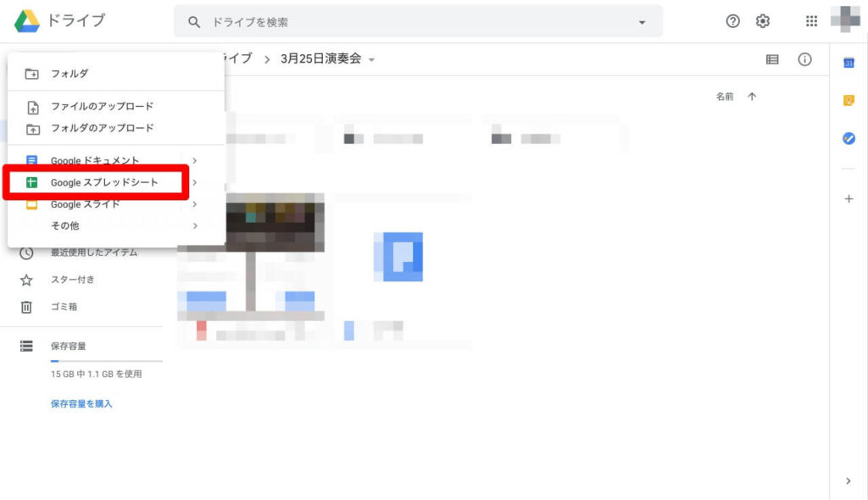
Task: Open Google Tasks side panel icon
Action: [x=849, y=138]
